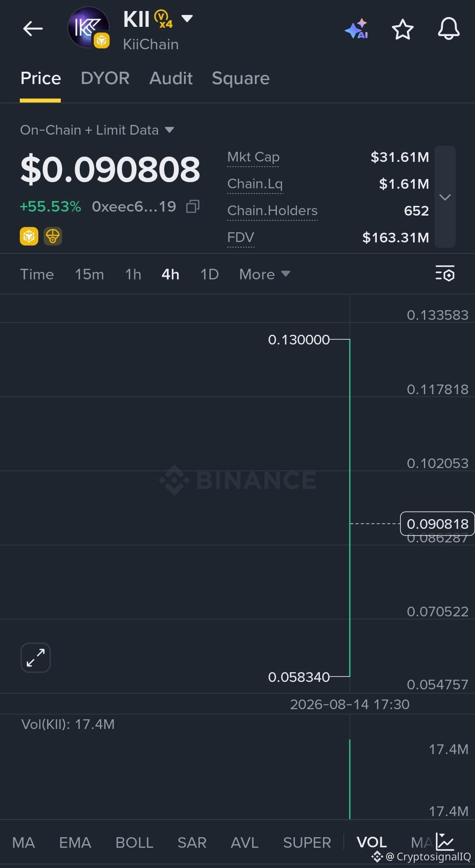The image size is (475, 868).
Task: Open indicator chart icon at bottom right
Action: tap(445, 841)
